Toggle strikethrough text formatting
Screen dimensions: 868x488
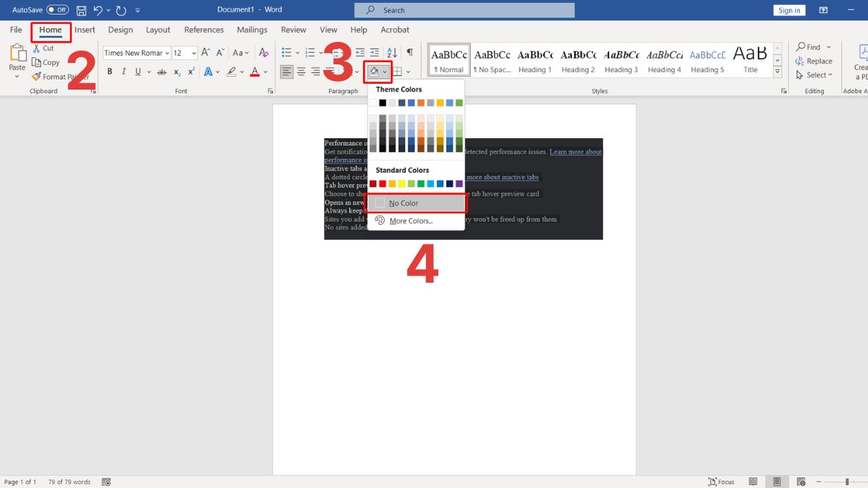tap(161, 72)
